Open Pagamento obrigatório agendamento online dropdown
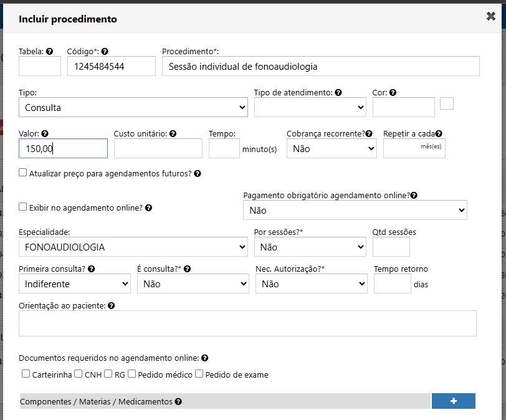Image resolution: width=506 pixels, height=420 pixels. pos(355,211)
